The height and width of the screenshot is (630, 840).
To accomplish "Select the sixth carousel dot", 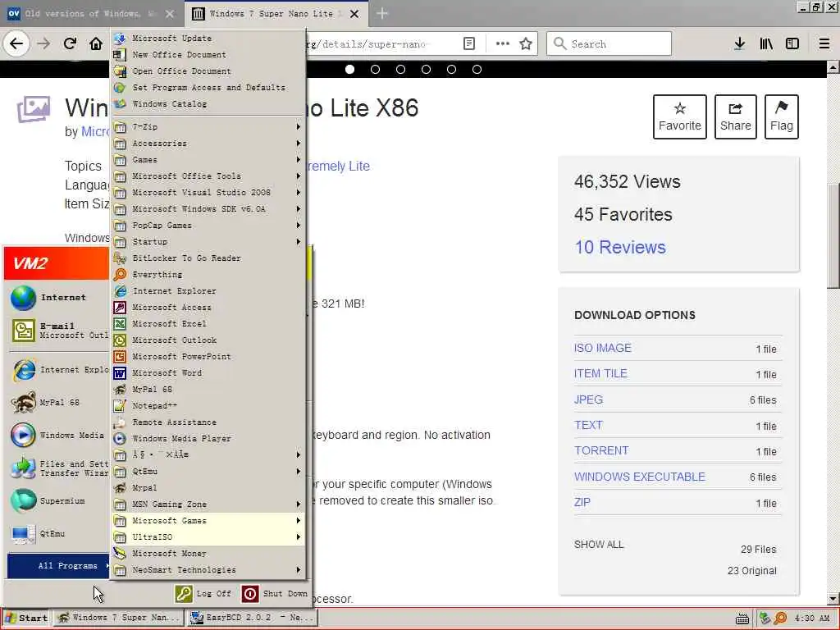I will (x=477, y=69).
